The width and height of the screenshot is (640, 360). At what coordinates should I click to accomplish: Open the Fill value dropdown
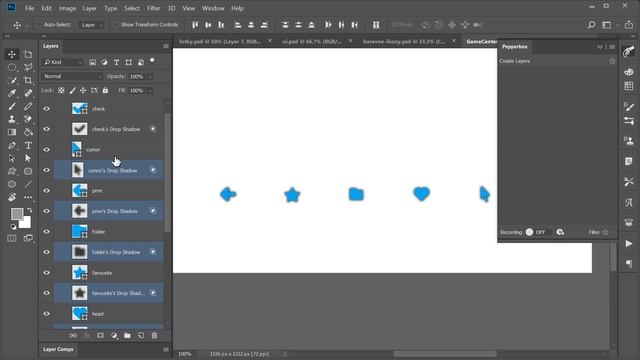[150, 91]
